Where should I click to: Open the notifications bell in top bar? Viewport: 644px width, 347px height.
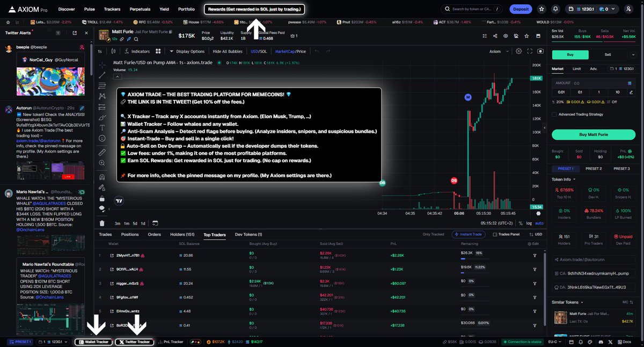(555, 9)
